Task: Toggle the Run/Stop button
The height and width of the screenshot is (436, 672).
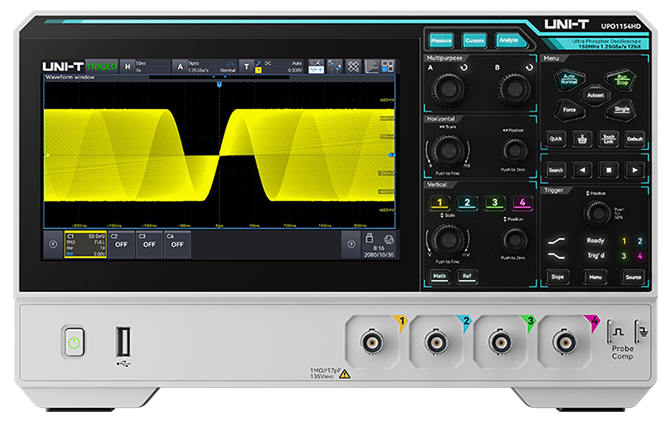Action: pos(622,78)
